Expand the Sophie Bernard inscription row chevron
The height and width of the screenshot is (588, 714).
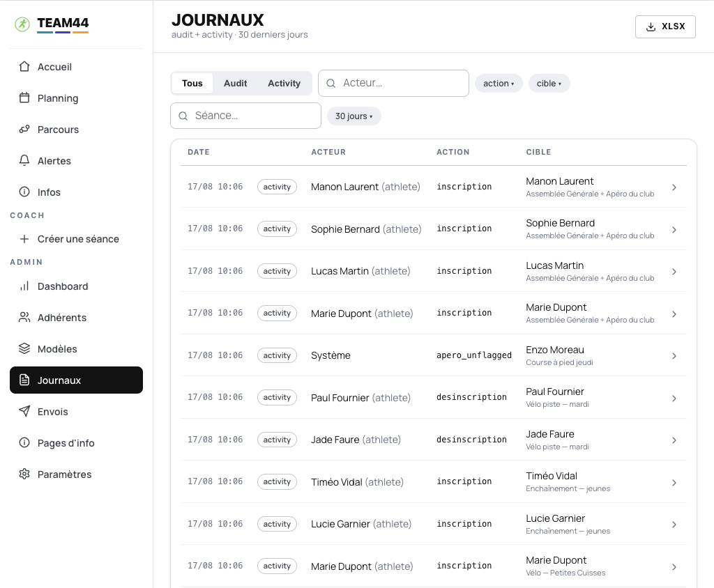(x=674, y=230)
